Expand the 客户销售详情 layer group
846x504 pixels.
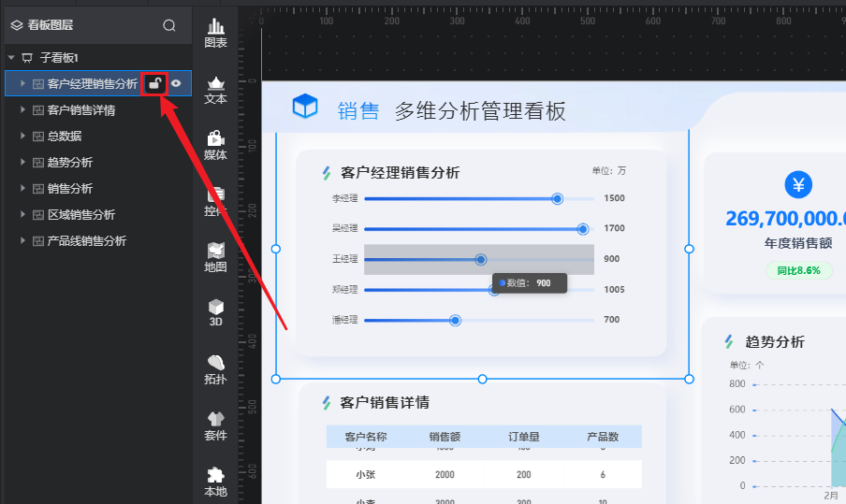tap(22, 109)
